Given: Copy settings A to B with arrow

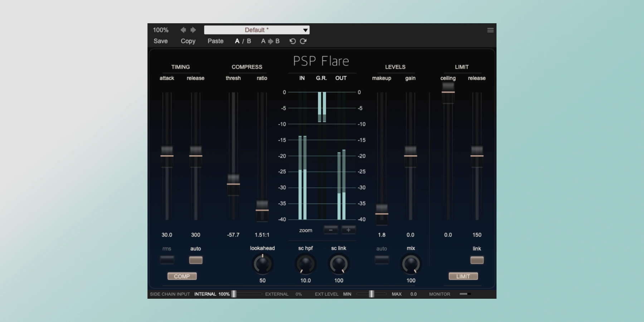Looking at the screenshot, I should point(270,41).
